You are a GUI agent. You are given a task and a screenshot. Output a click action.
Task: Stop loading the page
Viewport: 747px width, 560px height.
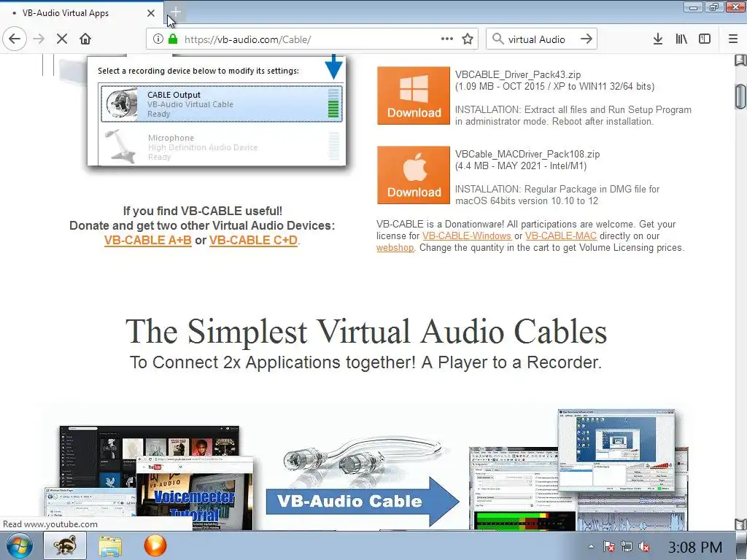pos(61,39)
